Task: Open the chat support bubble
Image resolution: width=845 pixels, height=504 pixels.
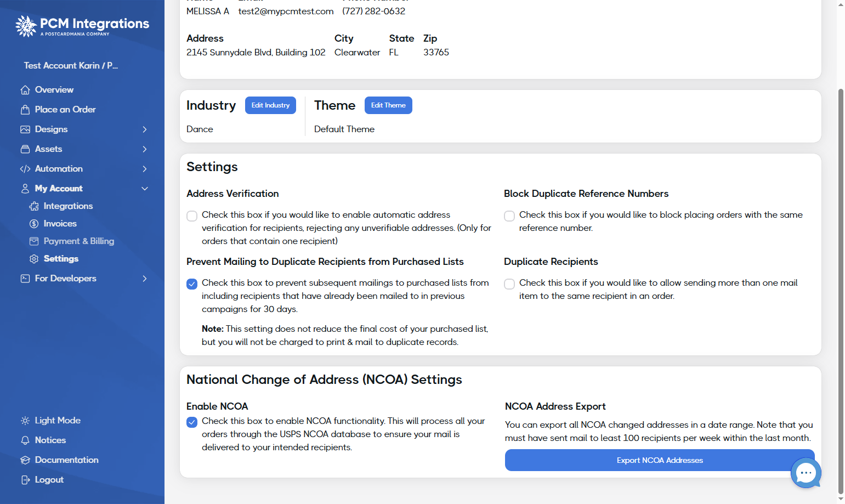Action: coord(806,473)
